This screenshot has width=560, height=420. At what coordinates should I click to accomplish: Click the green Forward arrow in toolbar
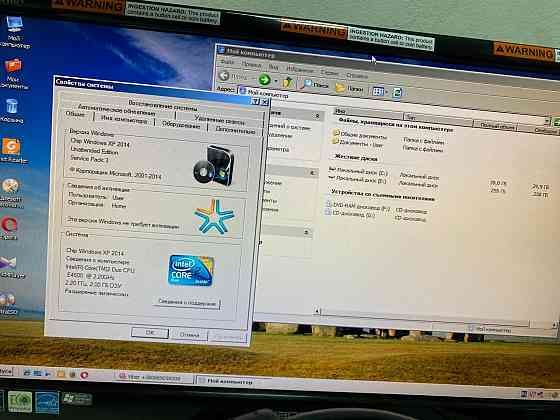(x=264, y=79)
